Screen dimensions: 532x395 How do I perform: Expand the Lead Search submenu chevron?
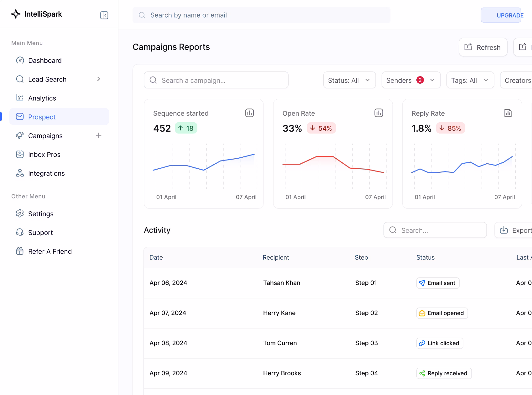(99, 79)
